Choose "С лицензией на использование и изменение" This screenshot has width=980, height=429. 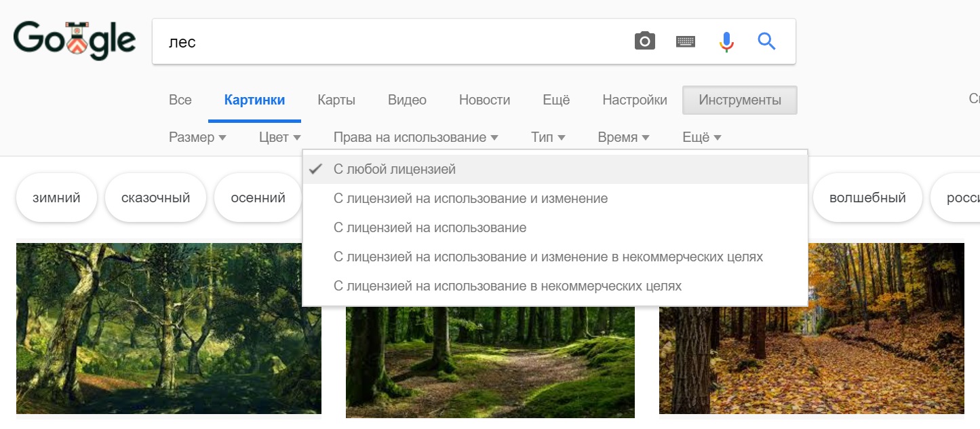coord(470,199)
